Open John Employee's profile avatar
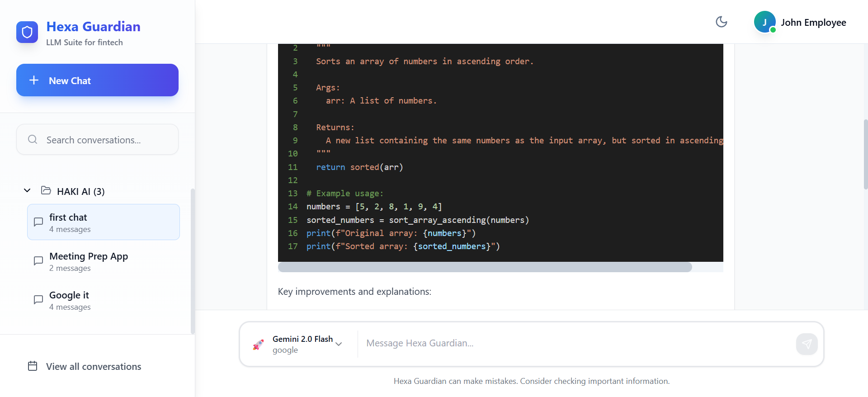868x397 pixels. tap(764, 22)
